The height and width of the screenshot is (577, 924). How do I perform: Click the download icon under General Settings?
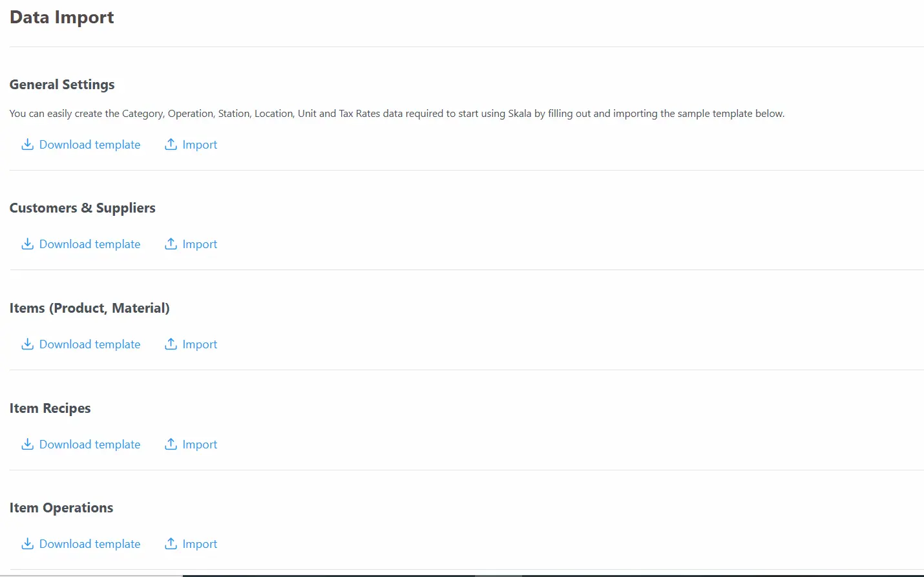pyautogui.click(x=27, y=144)
